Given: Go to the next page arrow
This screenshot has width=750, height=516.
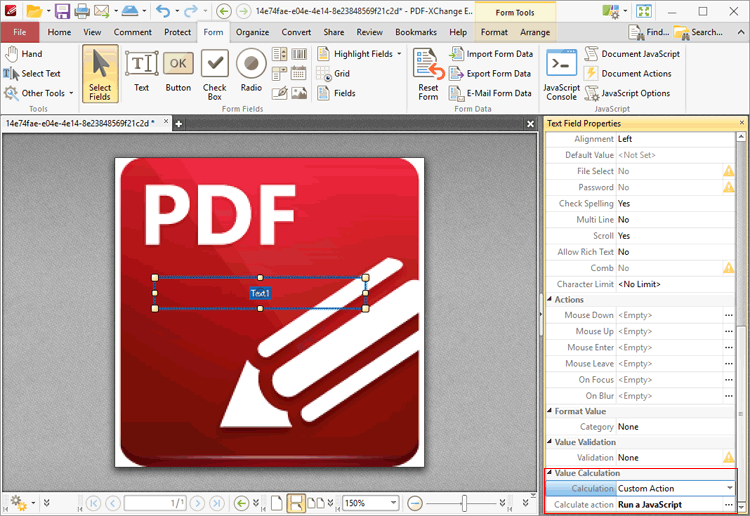Looking at the screenshot, I should 197,503.
